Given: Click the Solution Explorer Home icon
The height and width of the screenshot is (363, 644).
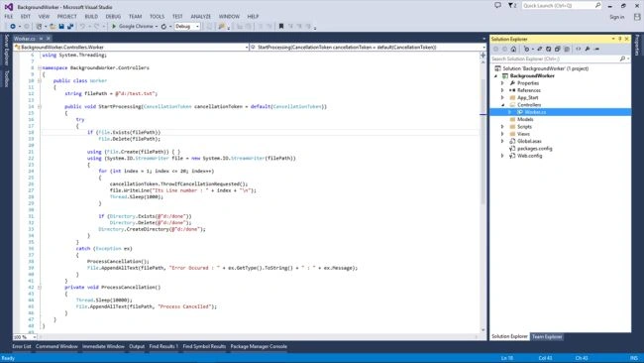Looking at the screenshot, I should tap(513, 49).
